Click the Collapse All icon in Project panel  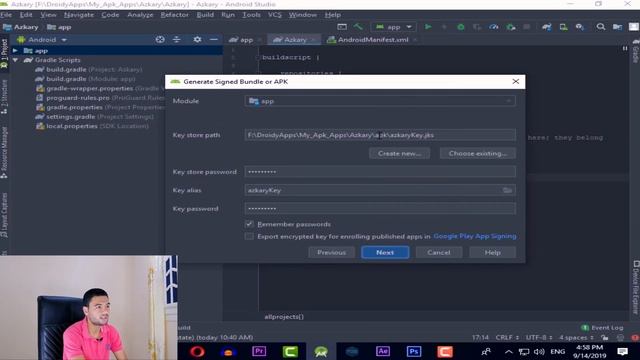[177, 40]
